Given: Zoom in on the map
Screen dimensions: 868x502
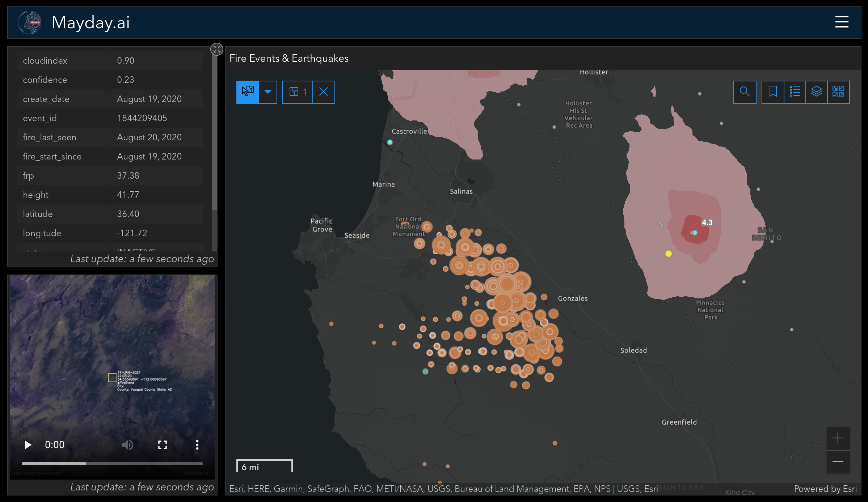Looking at the screenshot, I should pos(838,438).
